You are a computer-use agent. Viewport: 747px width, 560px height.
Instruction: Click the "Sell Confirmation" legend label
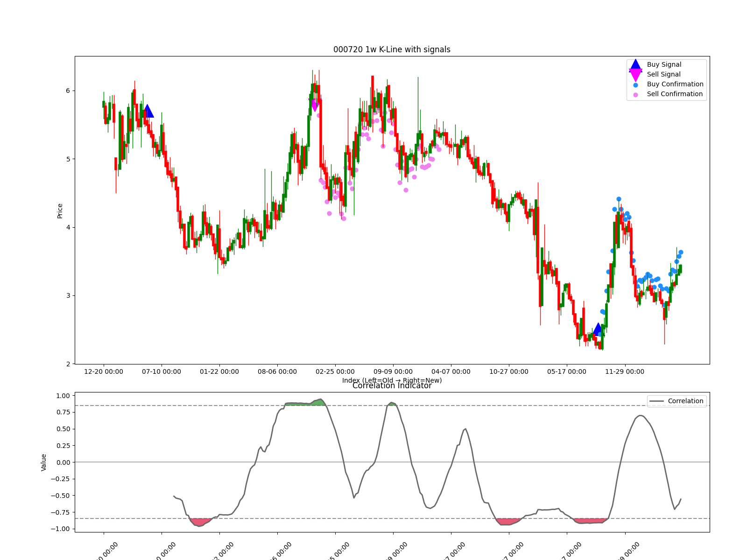[x=675, y=94]
